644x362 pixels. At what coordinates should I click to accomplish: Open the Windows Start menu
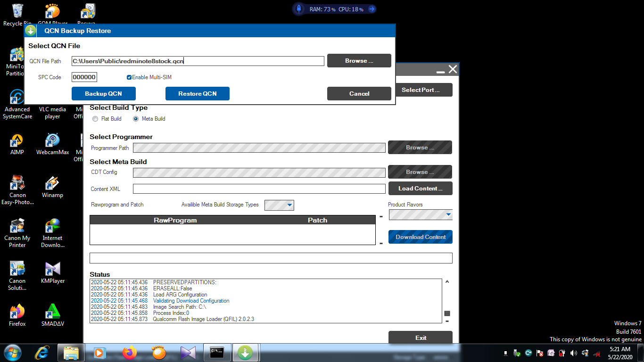(12, 353)
